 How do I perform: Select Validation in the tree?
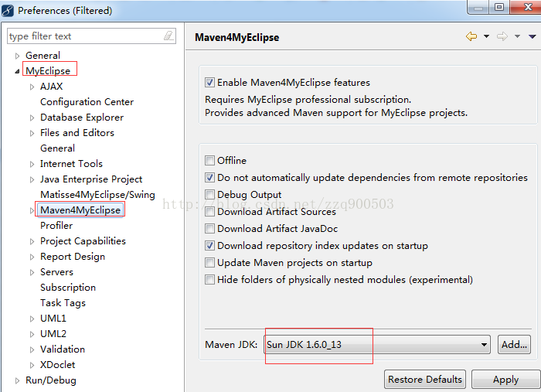tap(63, 349)
